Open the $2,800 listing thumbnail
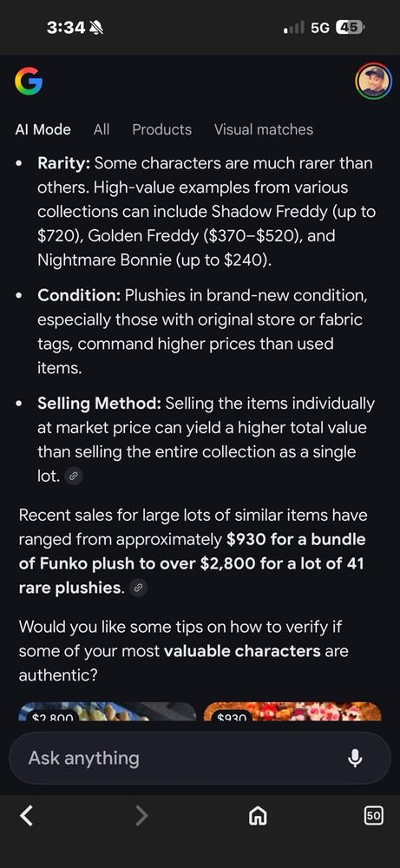The height and width of the screenshot is (868, 400). pos(108,712)
